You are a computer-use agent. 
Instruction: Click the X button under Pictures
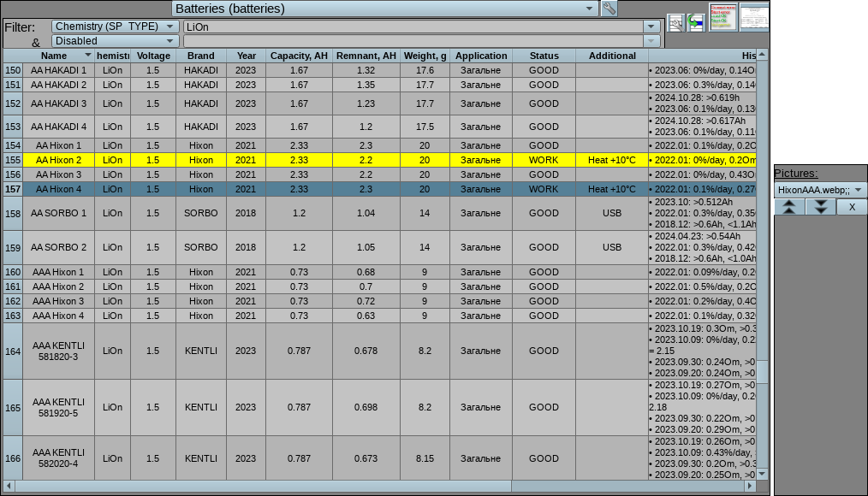(x=852, y=207)
